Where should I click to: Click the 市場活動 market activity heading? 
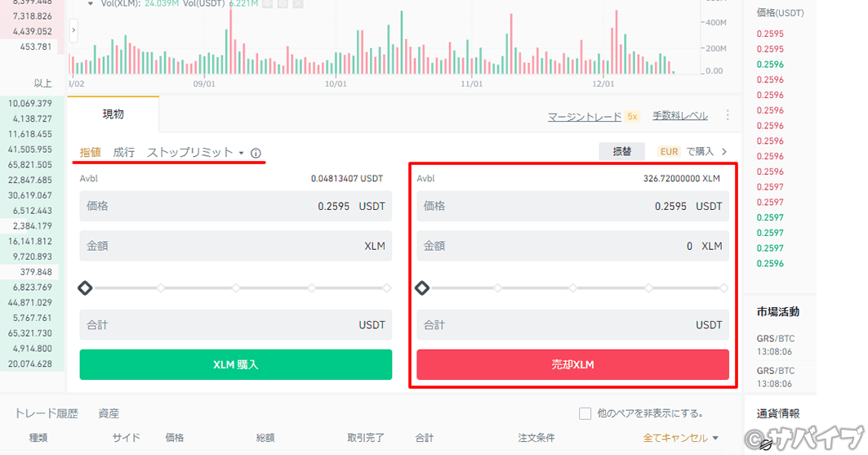click(777, 312)
